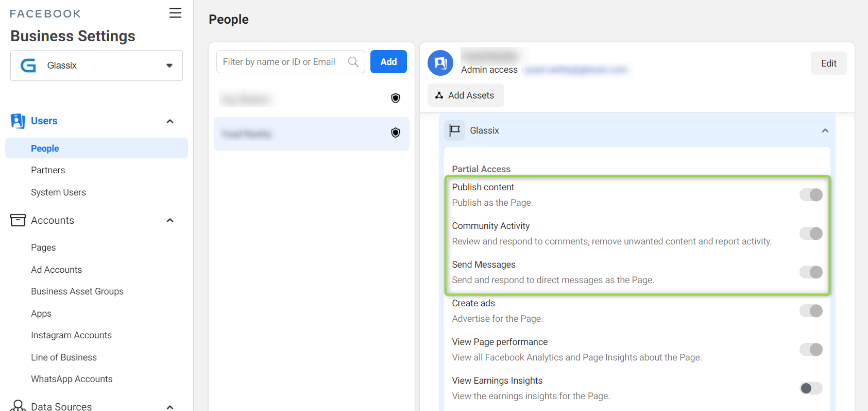Click the selected person's admin shield icon
This screenshot has height=411, width=868.
[396, 133]
